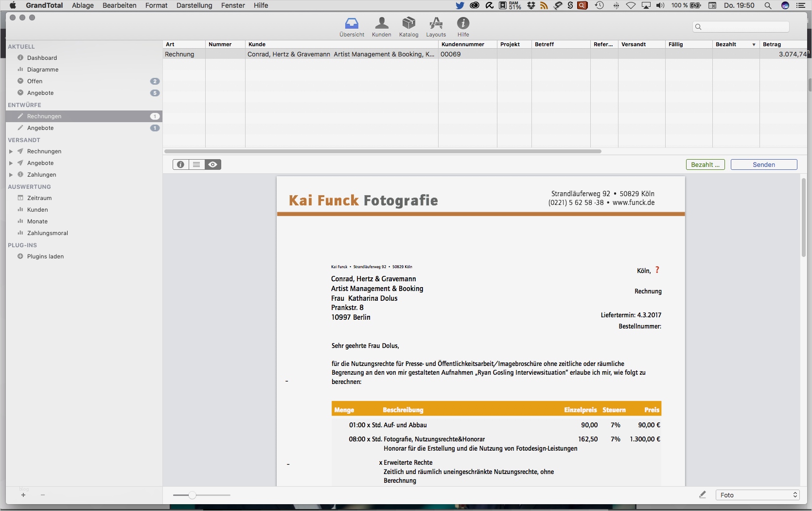Click the Versandt column header

[x=641, y=44]
